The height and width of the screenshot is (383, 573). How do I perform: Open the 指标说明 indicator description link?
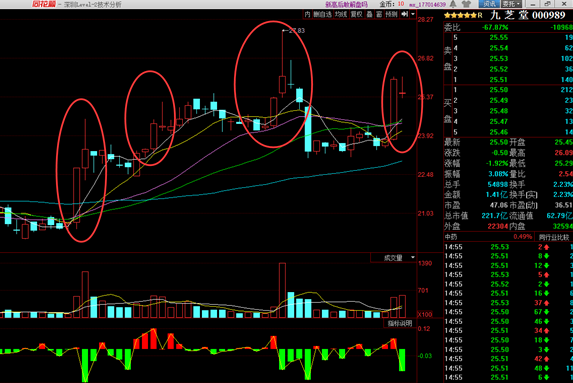pos(400,323)
